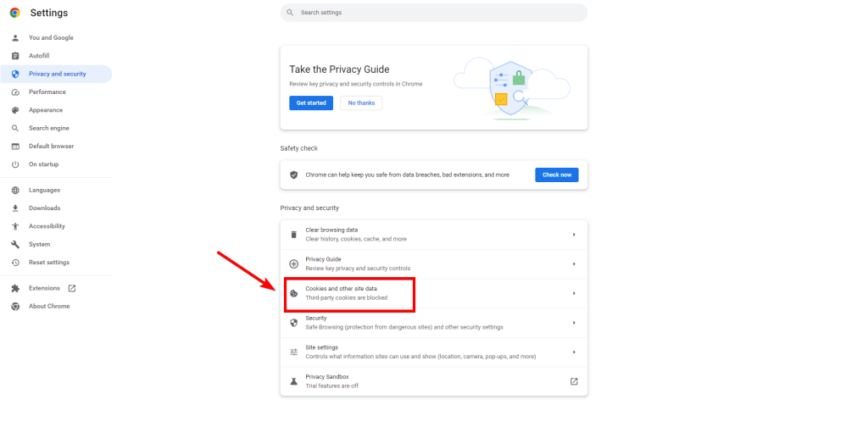Click the Chrome logo icon beside Settings
Screen dimensions: 868x438
15,13
